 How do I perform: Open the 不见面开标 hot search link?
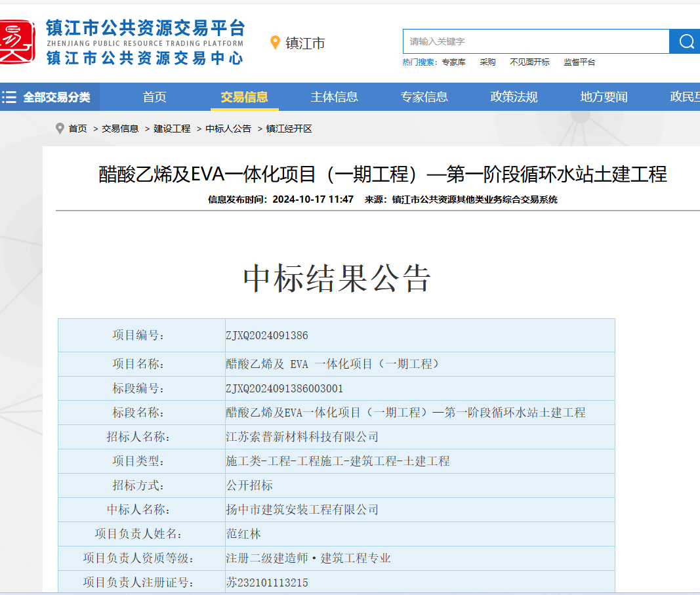click(529, 62)
